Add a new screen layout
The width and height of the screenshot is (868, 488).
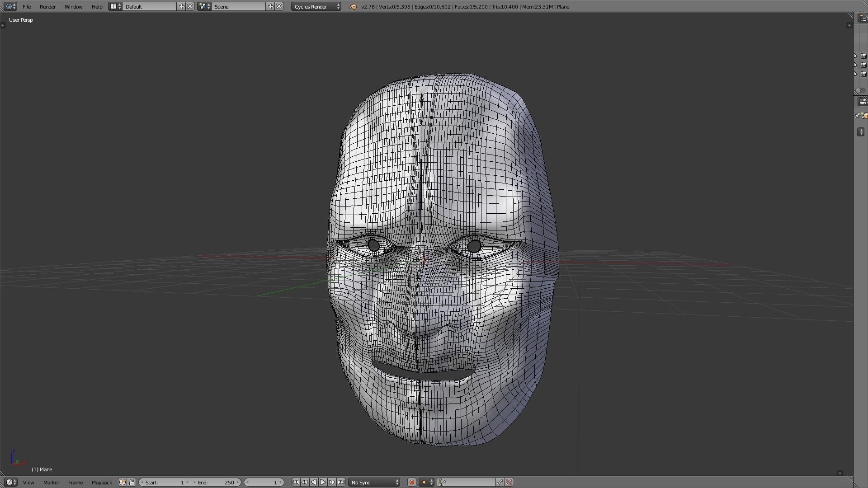[x=181, y=6]
